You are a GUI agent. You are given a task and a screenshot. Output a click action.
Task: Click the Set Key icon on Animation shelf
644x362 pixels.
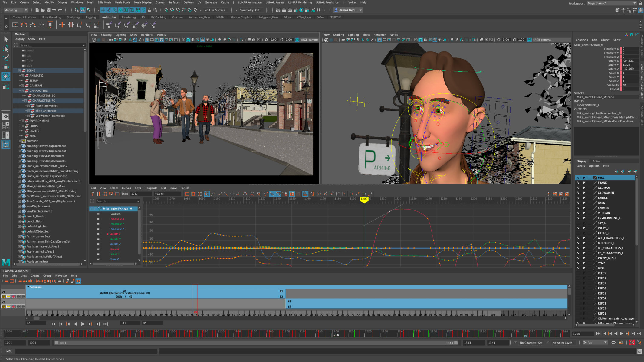tap(62, 25)
